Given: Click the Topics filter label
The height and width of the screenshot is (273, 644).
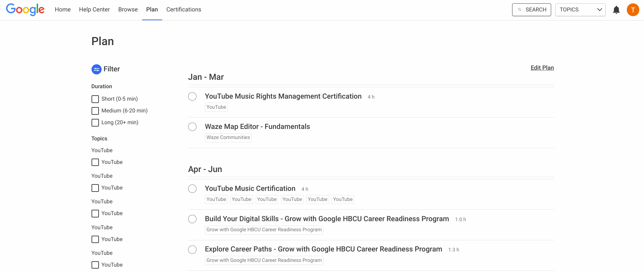Looking at the screenshot, I should [x=99, y=139].
